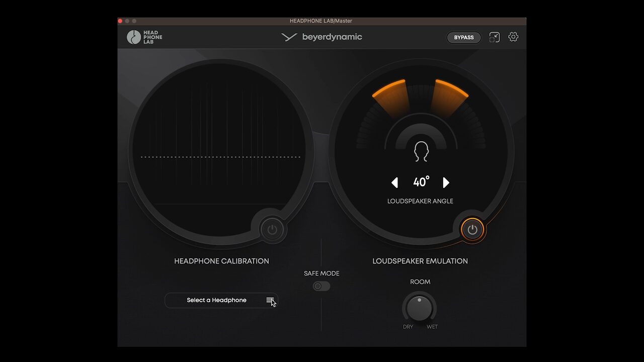
Task: Click the list icon in headphone selector
Action: click(x=270, y=300)
